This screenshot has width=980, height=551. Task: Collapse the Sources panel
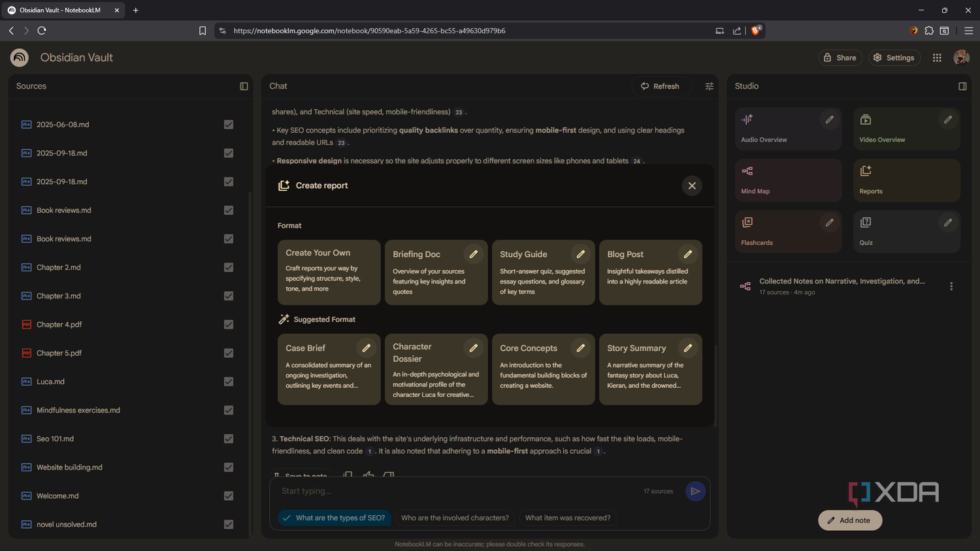pyautogui.click(x=244, y=86)
